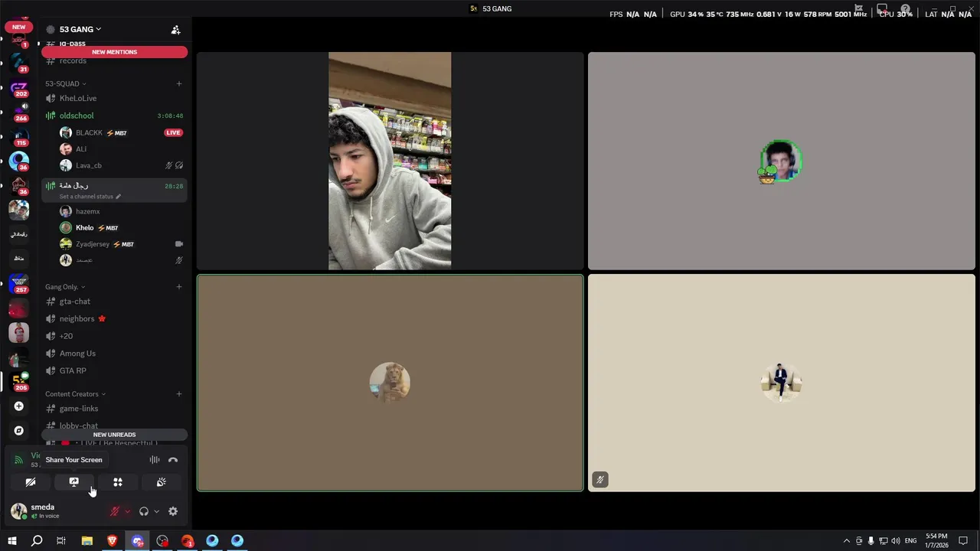
Task: Open server icon with 257 badge
Action: [x=19, y=283]
